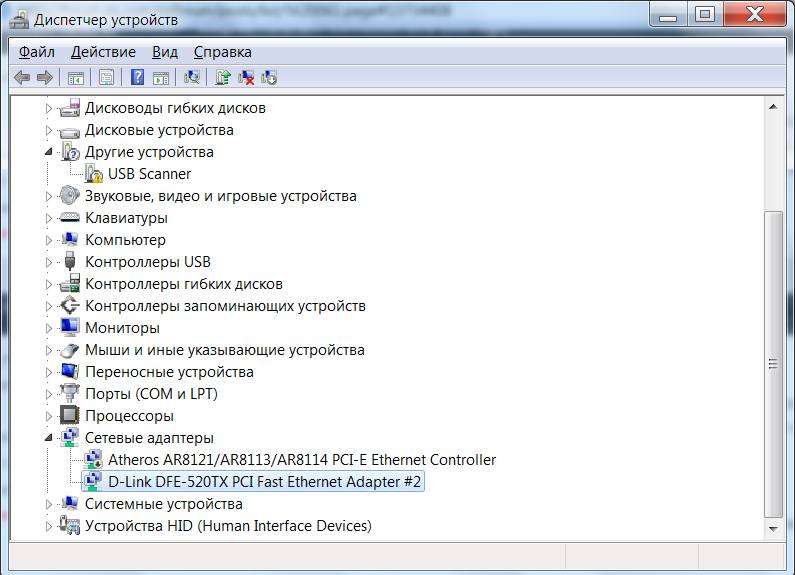Select Контроллеры запоминающих устройств label
The width and height of the screenshot is (795, 575).
pos(225,306)
